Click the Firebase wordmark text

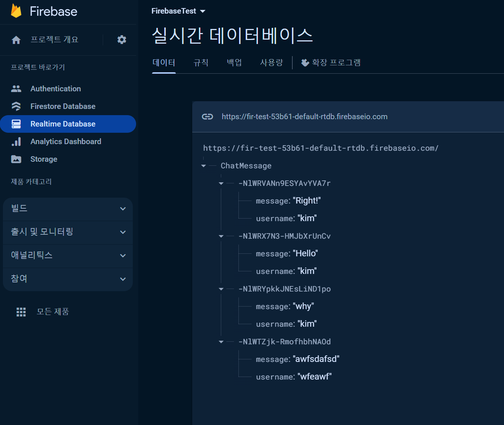click(54, 11)
